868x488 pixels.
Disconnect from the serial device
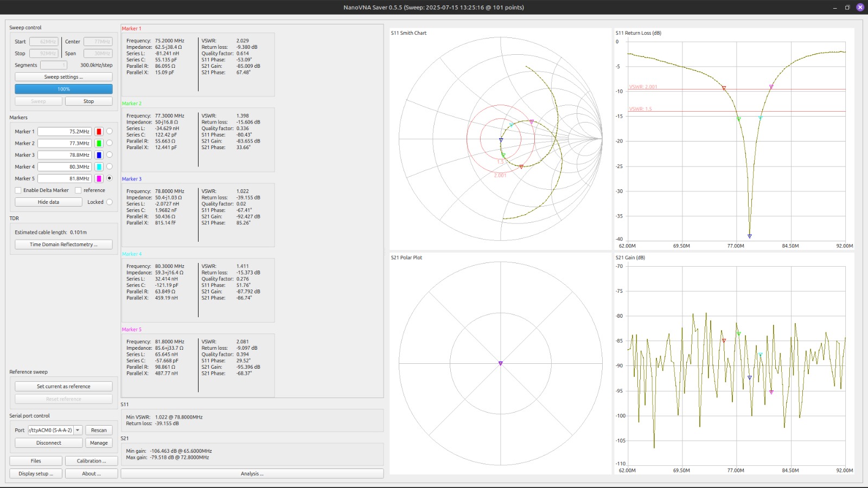point(48,443)
